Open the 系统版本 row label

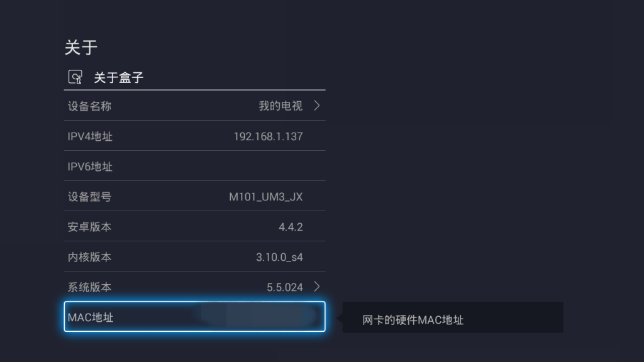click(x=89, y=287)
